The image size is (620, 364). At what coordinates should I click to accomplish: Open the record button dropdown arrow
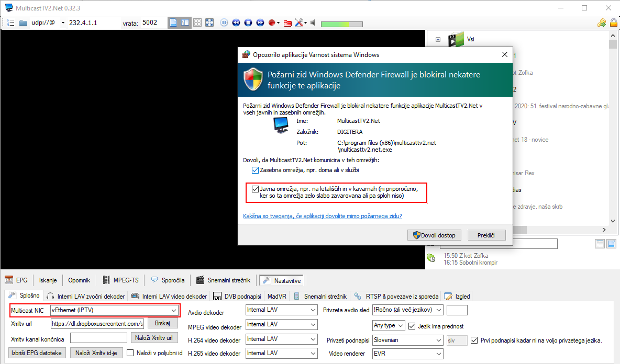pos(279,23)
